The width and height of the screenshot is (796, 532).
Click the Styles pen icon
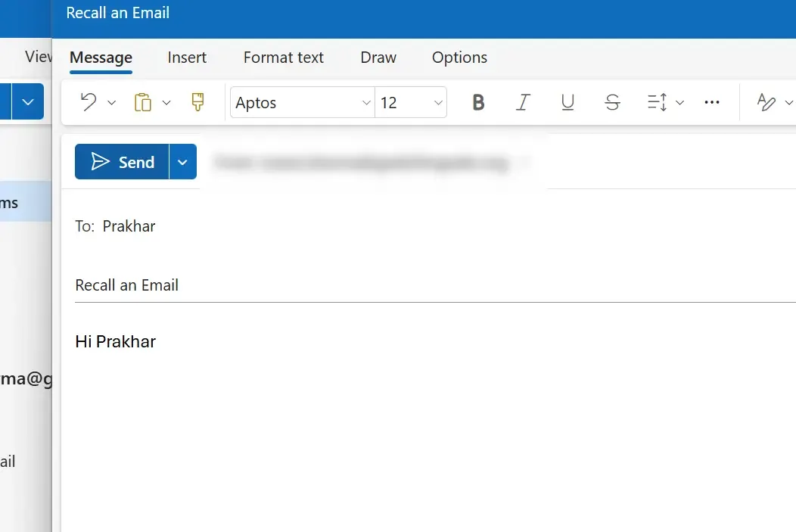coord(766,102)
